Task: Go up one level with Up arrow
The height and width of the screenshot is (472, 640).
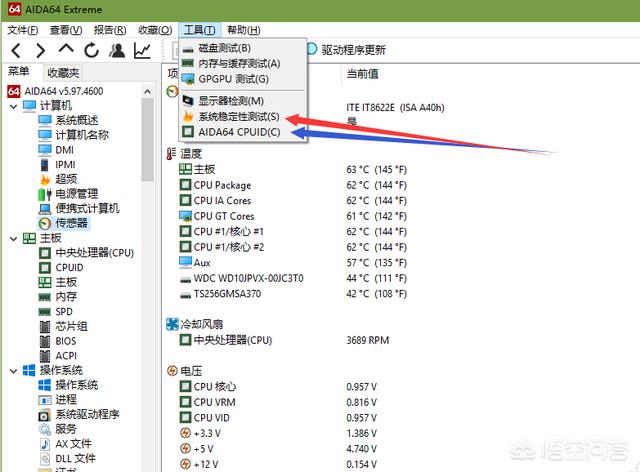Action: (66, 49)
